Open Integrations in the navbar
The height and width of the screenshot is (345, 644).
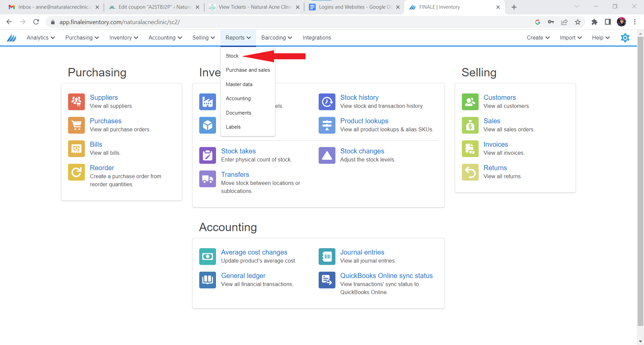coord(317,38)
